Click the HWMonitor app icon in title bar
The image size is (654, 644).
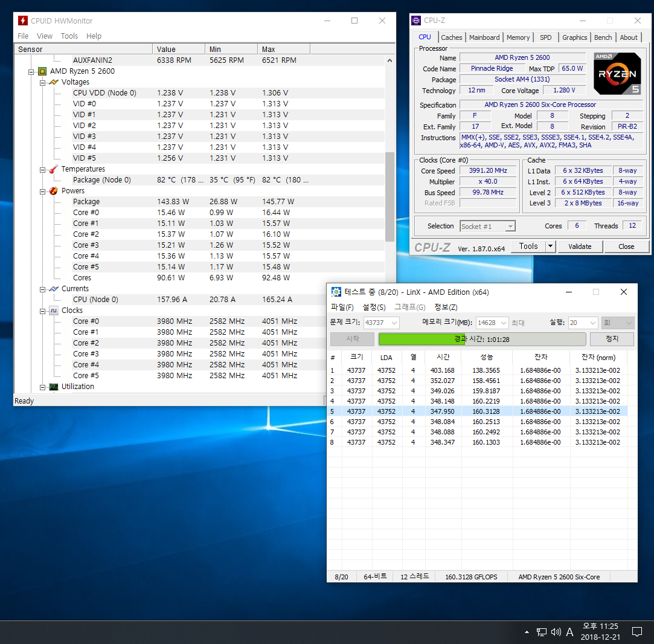coord(23,21)
